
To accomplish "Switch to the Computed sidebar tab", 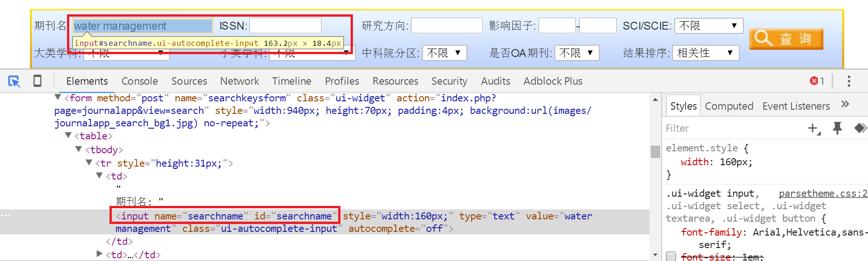I will [729, 106].
